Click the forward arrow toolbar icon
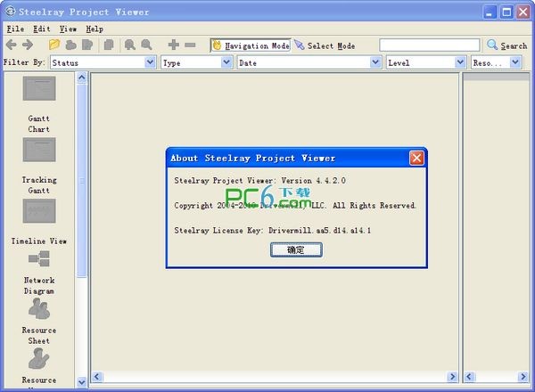Screen dimensions: 535x392 pyautogui.click(x=28, y=45)
